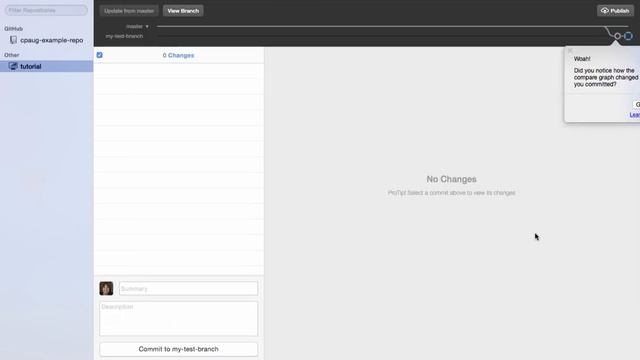This screenshot has height=360, width=640.
Task: Click the View Branch button
Action: pos(183,11)
